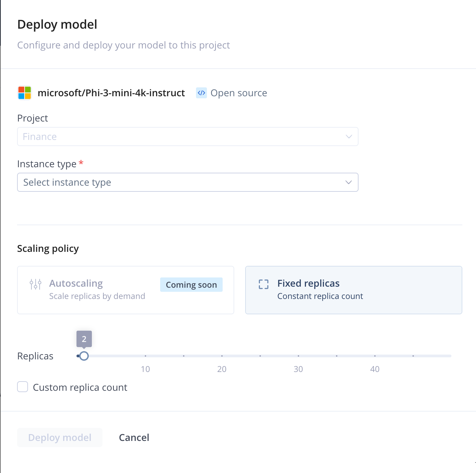Click the Autoscaling sliders icon

tap(35, 284)
